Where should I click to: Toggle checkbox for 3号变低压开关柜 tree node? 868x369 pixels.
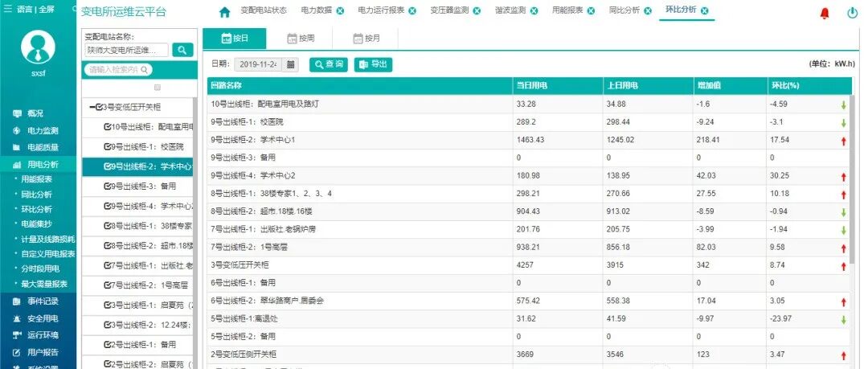tap(99, 108)
